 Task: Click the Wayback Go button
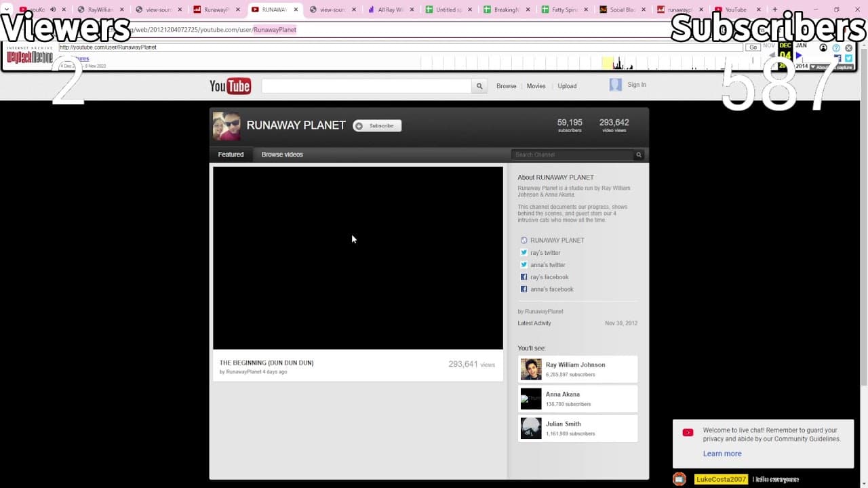[x=753, y=47]
